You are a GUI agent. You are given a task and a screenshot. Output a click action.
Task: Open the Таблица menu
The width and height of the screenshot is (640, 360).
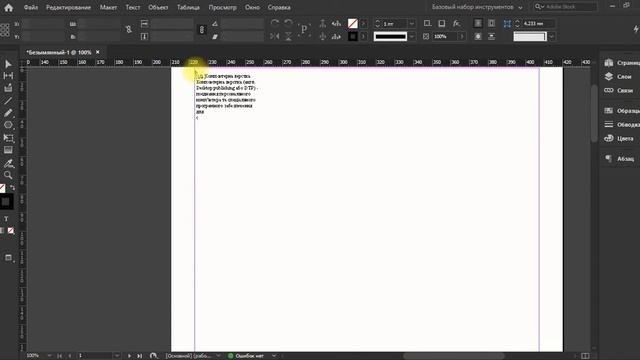pyautogui.click(x=188, y=7)
